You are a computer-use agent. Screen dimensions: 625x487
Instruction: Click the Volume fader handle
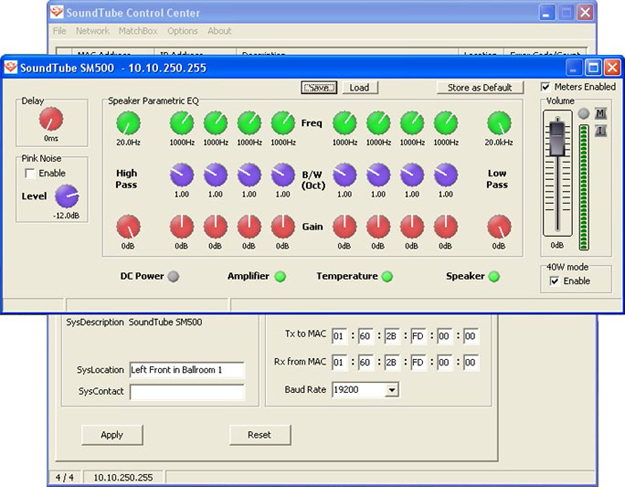[557, 138]
